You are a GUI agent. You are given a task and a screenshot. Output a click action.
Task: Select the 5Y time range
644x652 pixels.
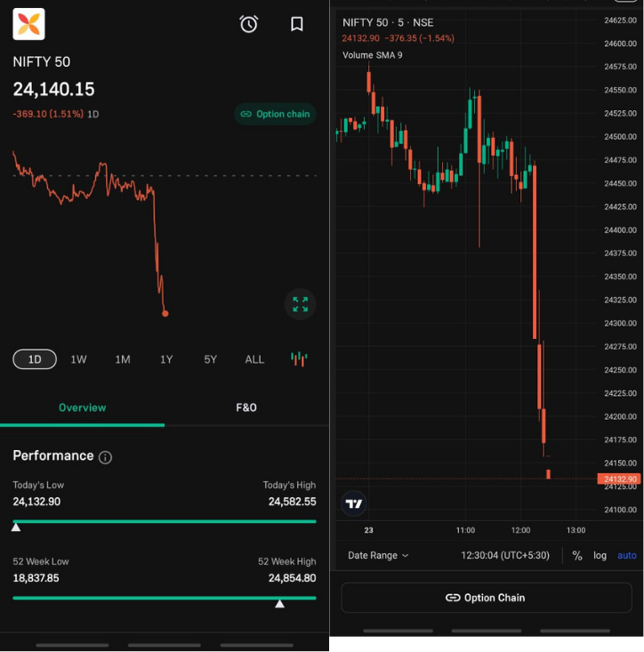(211, 359)
